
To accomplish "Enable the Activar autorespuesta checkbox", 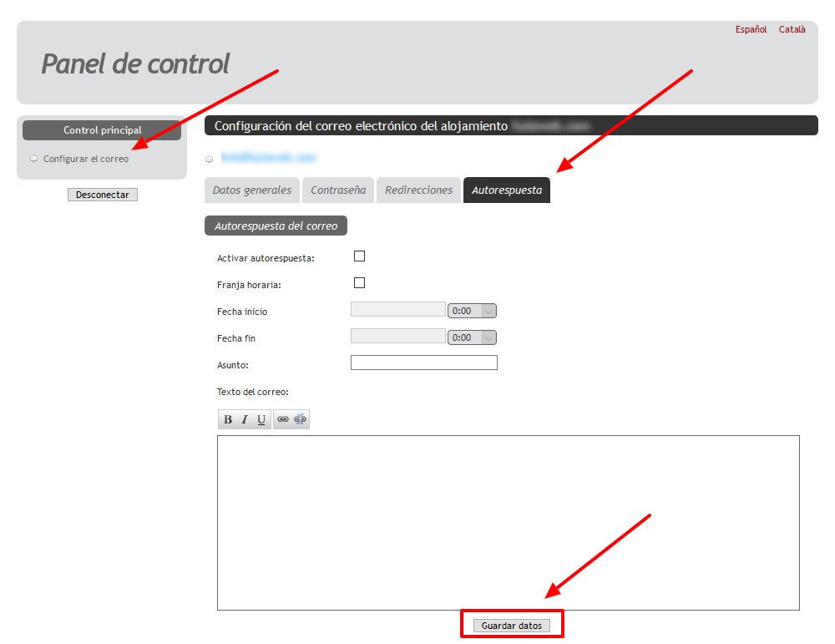I will [x=360, y=256].
